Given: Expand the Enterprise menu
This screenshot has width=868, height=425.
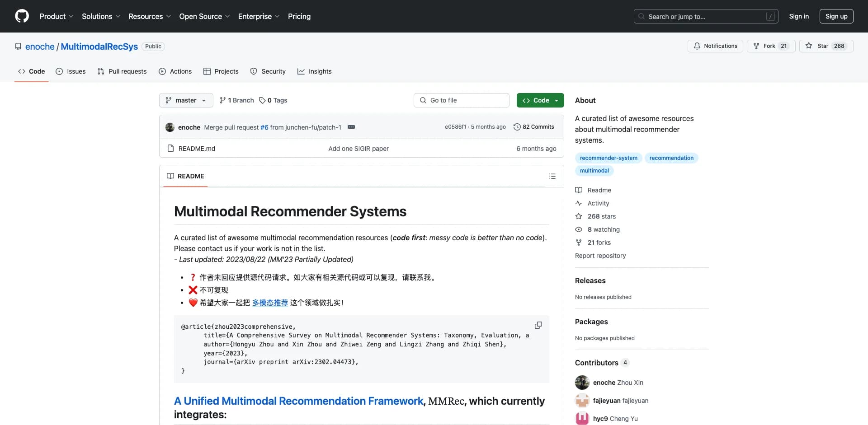Looking at the screenshot, I should coord(259,16).
